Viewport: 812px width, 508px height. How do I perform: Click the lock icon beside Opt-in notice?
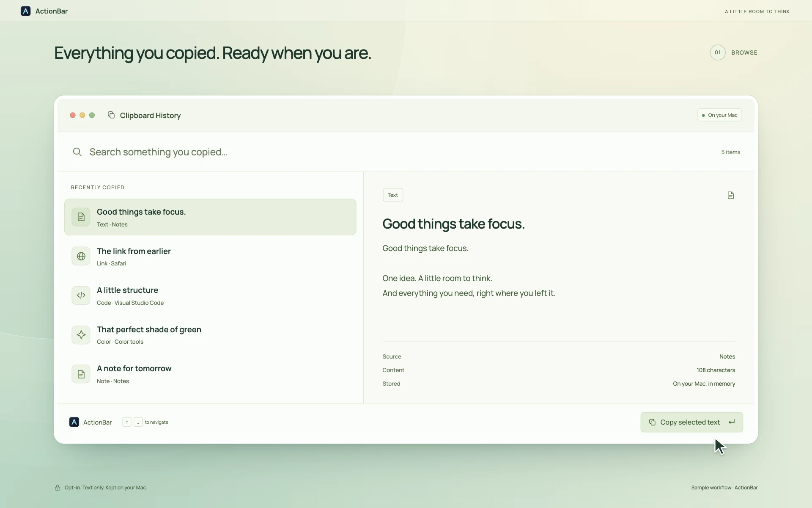58,488
